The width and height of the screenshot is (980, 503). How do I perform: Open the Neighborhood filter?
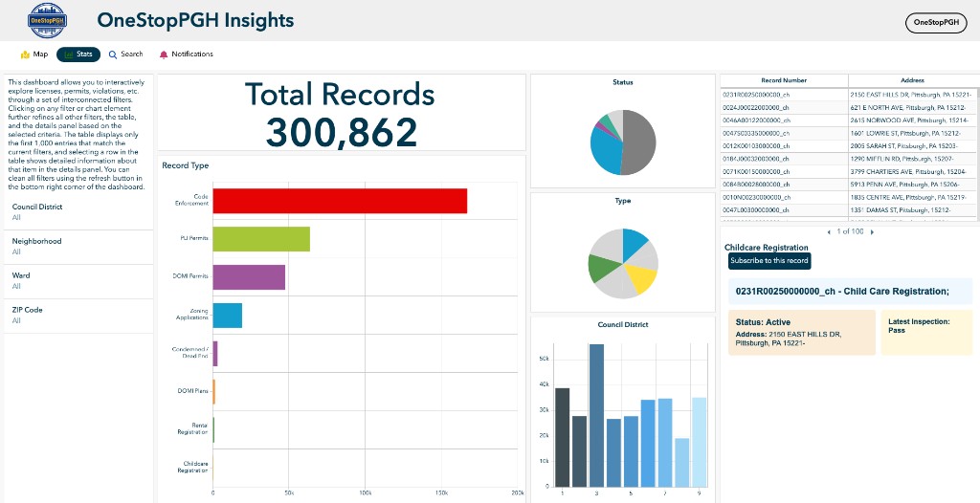click(x=78, y=246)
